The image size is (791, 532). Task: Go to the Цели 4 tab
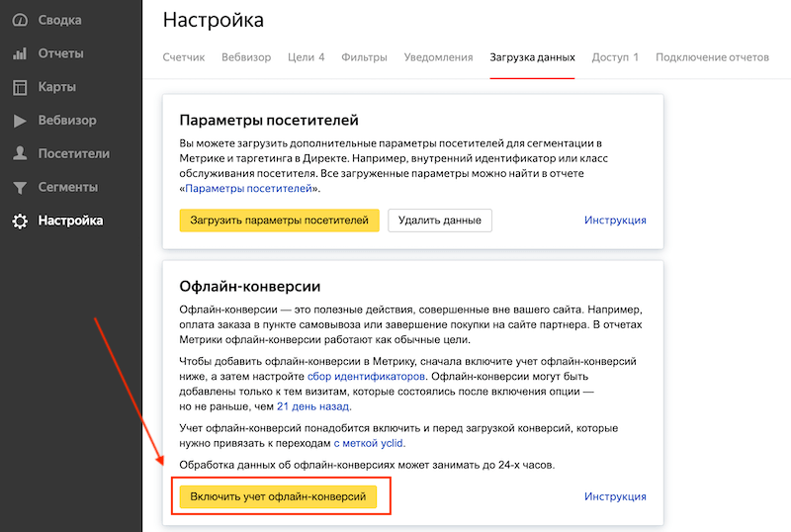pos(307,57)
